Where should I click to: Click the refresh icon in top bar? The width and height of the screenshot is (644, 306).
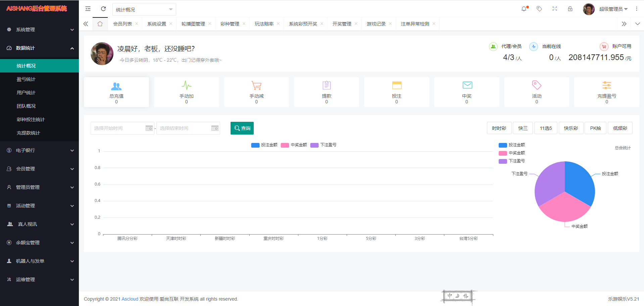pos(103,9)
